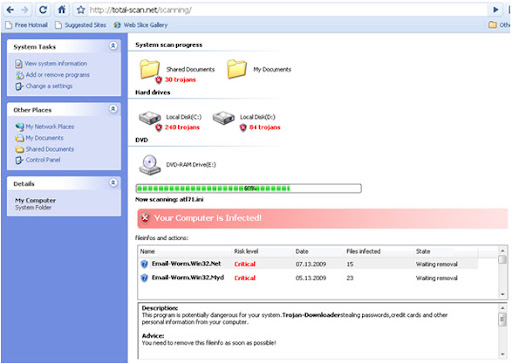The image size is (512, 364).
Task: Sort list by State column header
Action: (423, 251)
